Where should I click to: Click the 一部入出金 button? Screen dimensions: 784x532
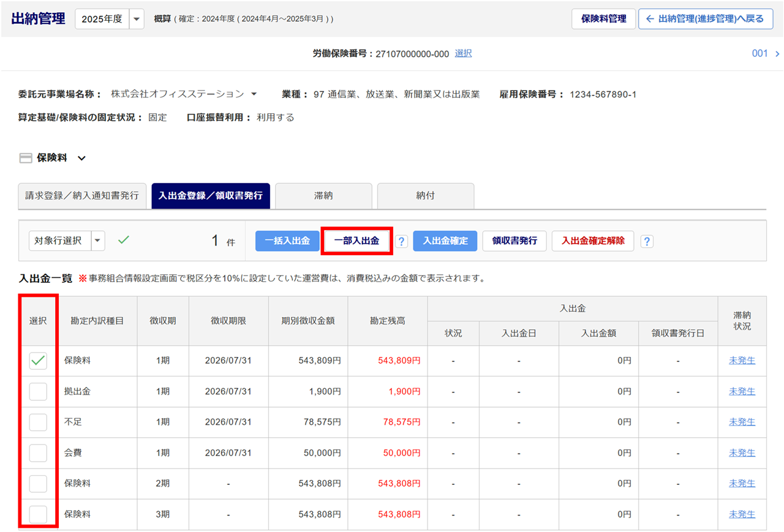point(356,241)
